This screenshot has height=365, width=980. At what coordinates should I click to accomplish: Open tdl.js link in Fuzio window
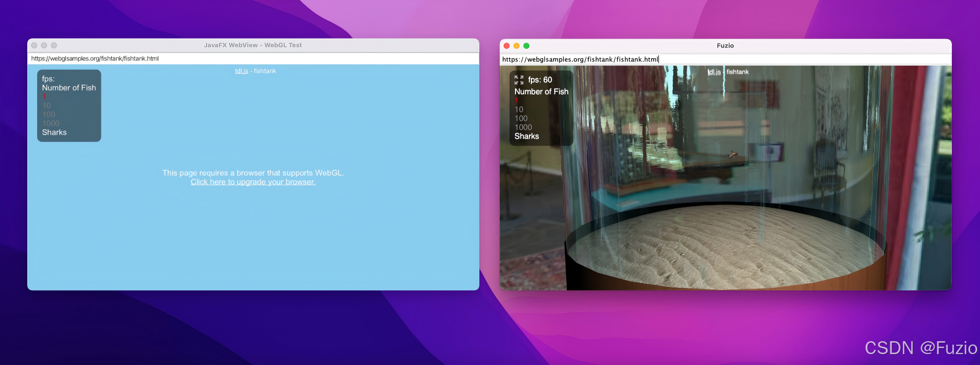point(714,72)
